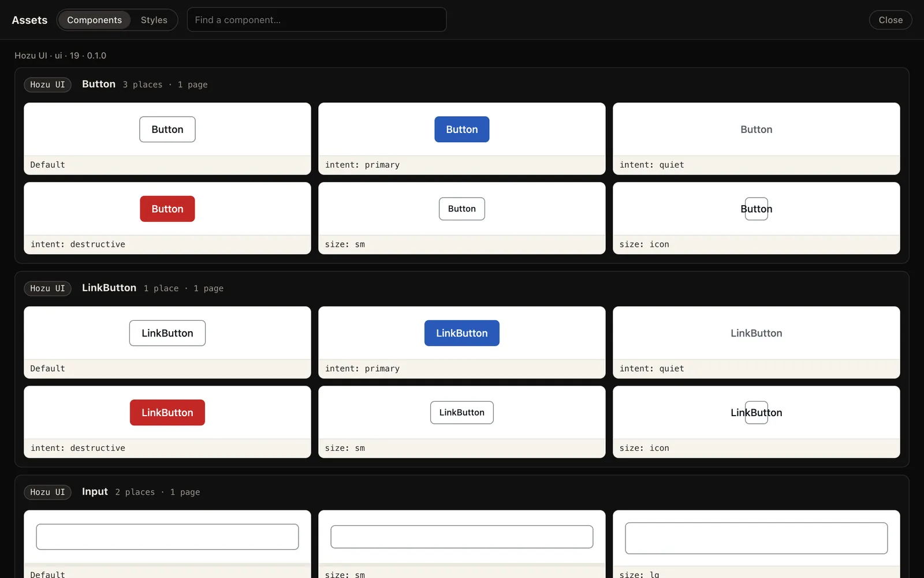Select the LinkButton component heading
924x578 pixels.
click(109, 287)
